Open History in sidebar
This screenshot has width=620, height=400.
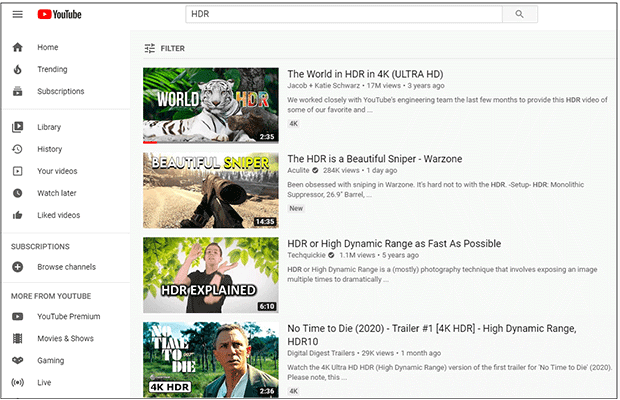click(x=49, y=149)
